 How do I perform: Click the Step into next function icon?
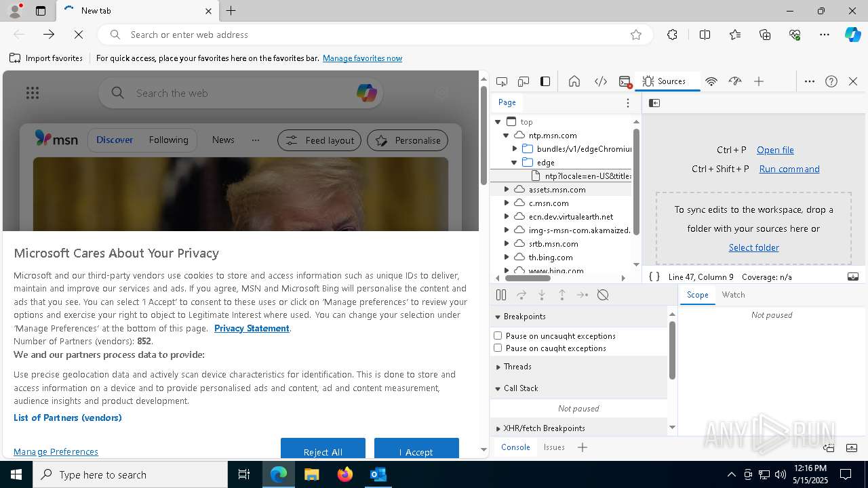pos(542,295)
